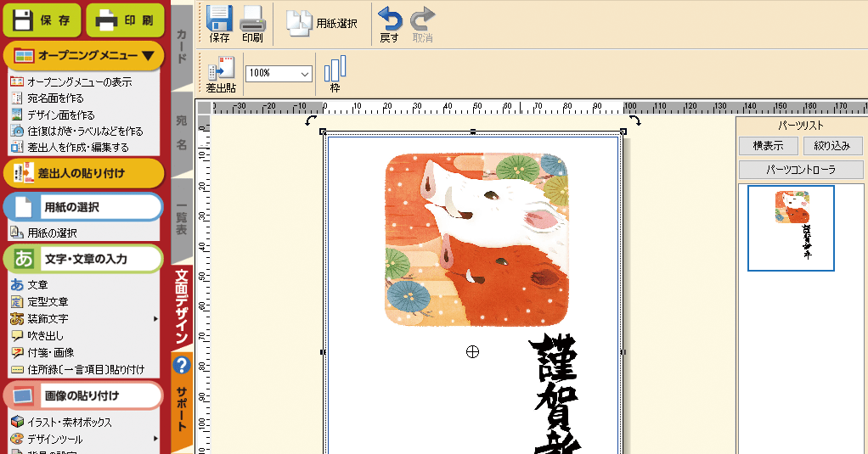Click the パーツコントローラ button
The height and width of the screenshot is (454, 868).
[x=801, y=170]
